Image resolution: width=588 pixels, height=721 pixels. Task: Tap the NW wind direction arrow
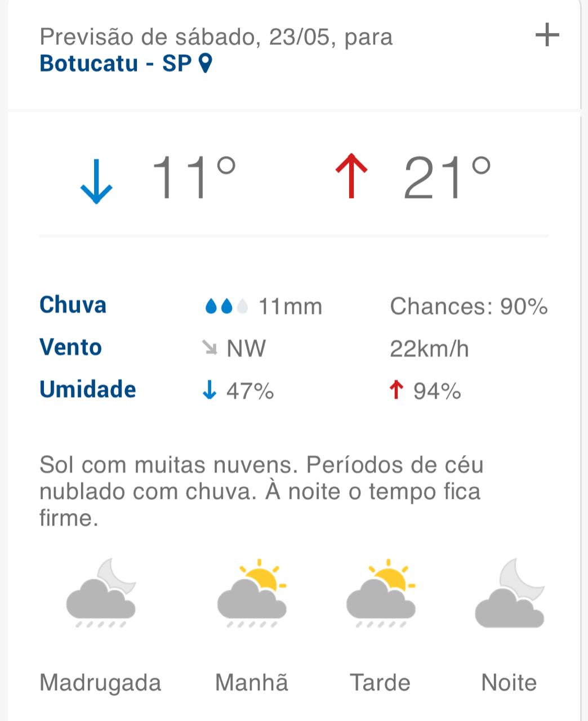(210, 349)
